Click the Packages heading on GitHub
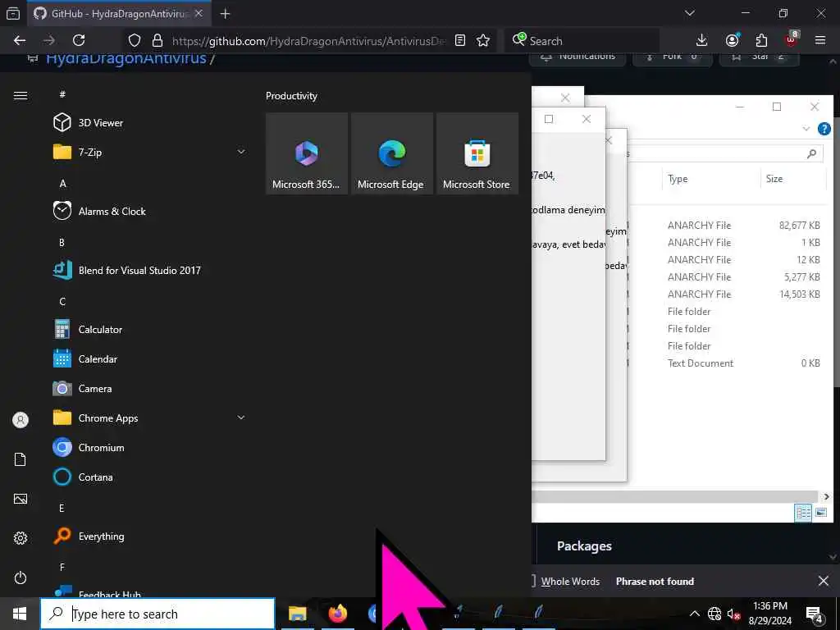Screen dimensions: 840x630 pos(584,546)
